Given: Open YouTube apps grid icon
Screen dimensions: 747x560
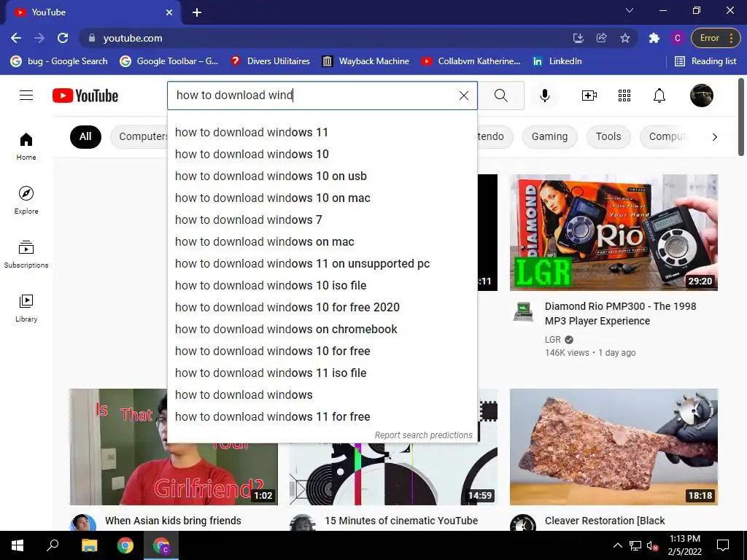Looking at the screenshot, I should [624, 96].
